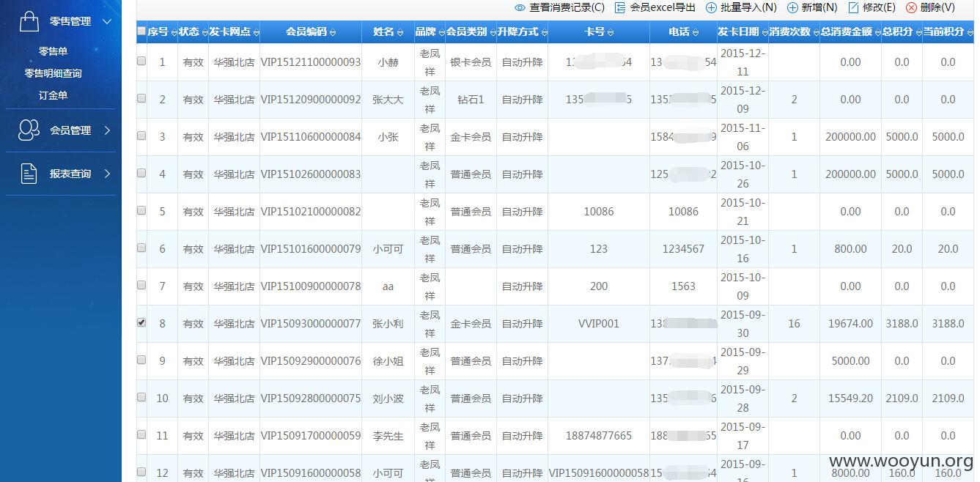Click card number VVIP001
The image size is (980, 482).
(599, 324)
